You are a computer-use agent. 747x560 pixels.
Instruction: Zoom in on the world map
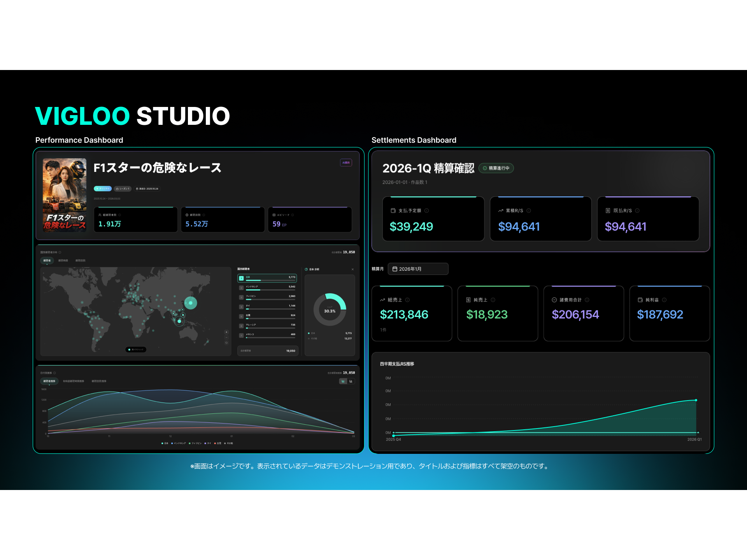226,332
